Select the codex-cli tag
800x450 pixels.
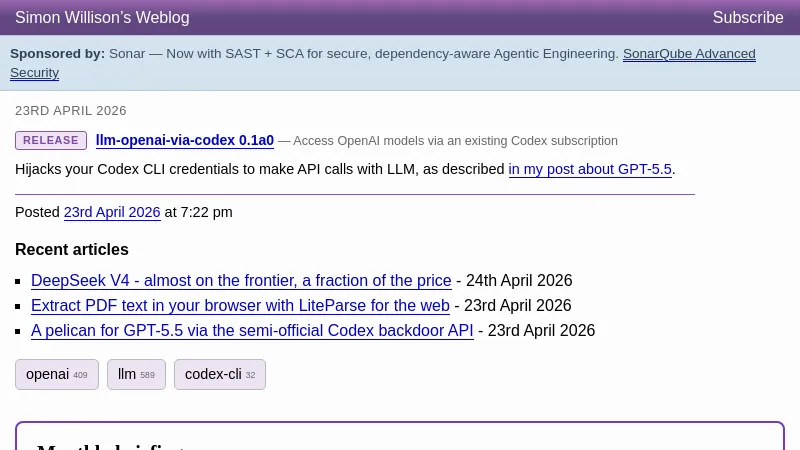tap(220, 375)
